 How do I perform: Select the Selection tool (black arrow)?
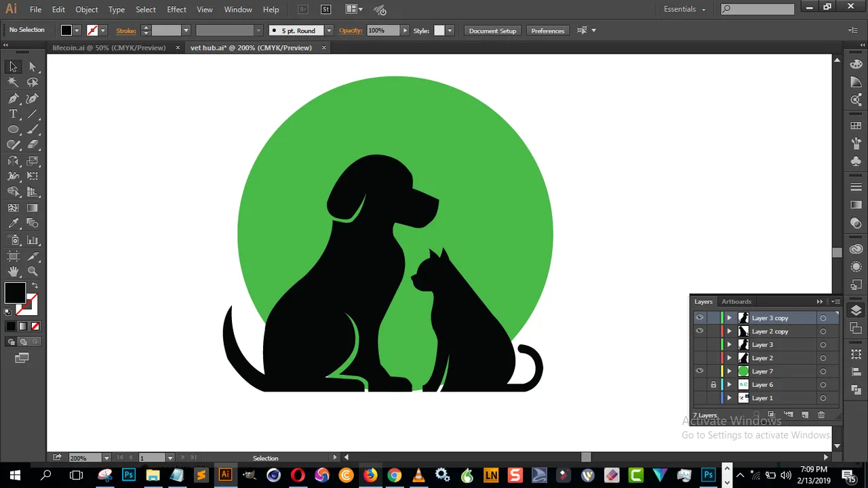(x=13, y=66)
